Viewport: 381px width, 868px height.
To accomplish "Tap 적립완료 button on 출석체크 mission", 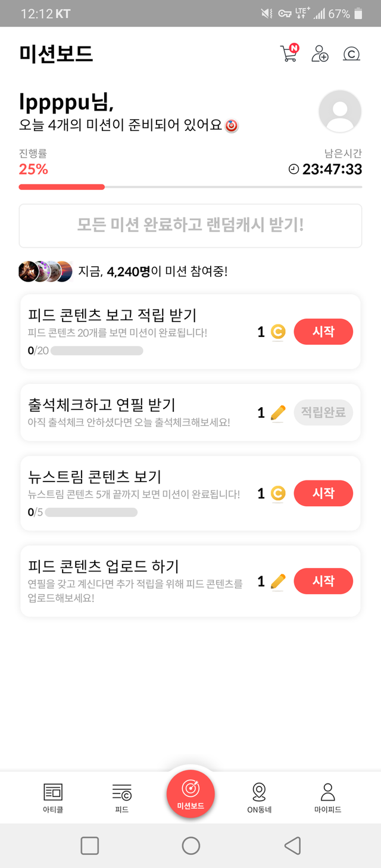I will [323, 413].
